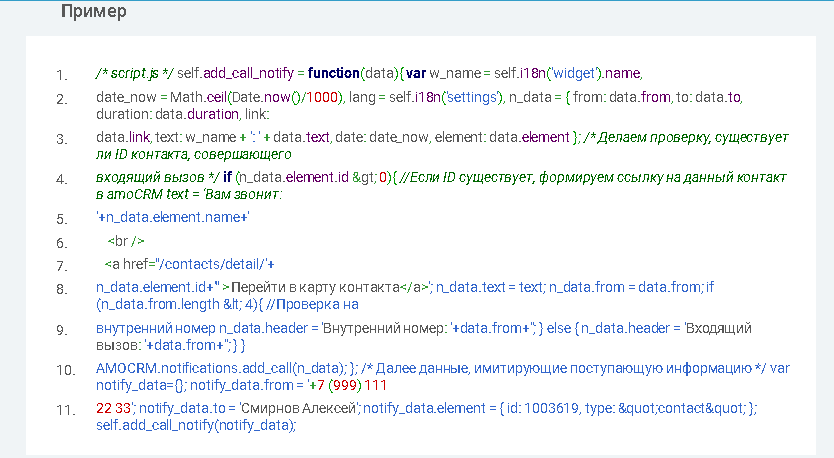Click the text 'Вам звонит:

[243, 194]
